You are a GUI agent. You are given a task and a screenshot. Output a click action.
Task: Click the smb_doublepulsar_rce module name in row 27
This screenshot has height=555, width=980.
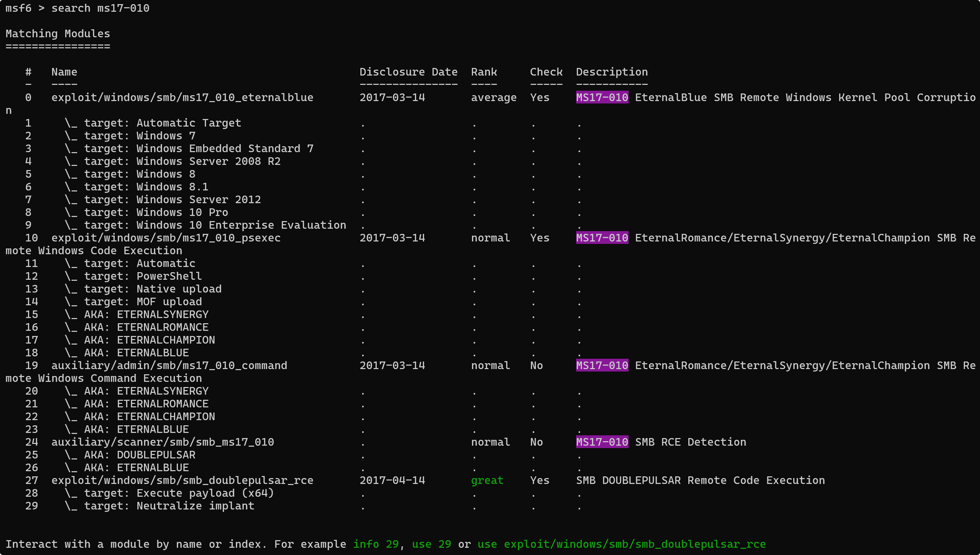182,480
